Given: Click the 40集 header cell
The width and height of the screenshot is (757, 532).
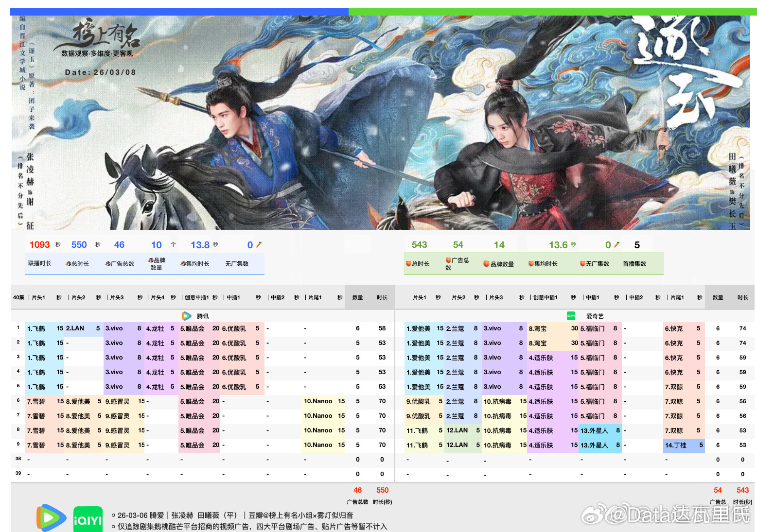Looking at the screenshot, I should [x=18, y=297].
